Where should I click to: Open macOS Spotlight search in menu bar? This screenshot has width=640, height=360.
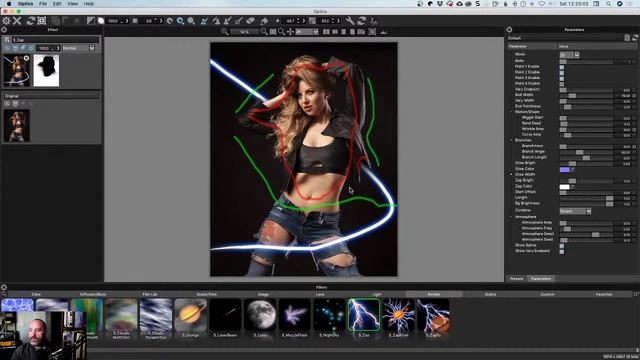(x=608, y=4)
